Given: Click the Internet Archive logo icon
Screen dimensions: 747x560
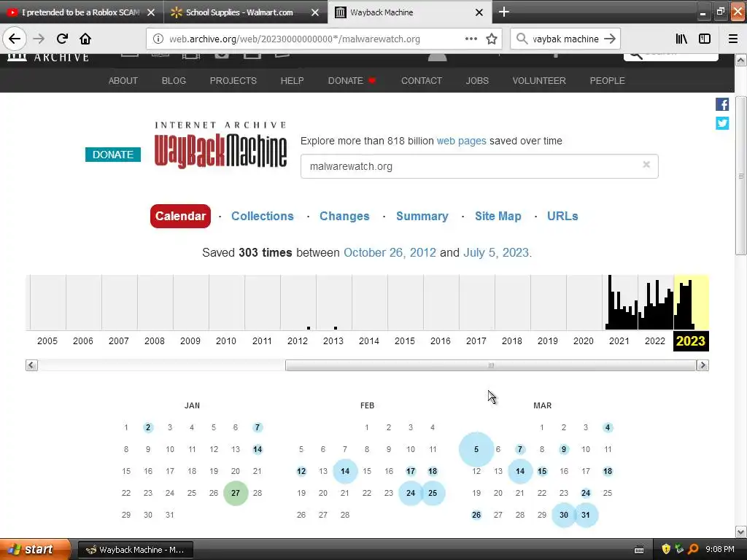Looking at the screenshot, I should (x=18, y=57).
